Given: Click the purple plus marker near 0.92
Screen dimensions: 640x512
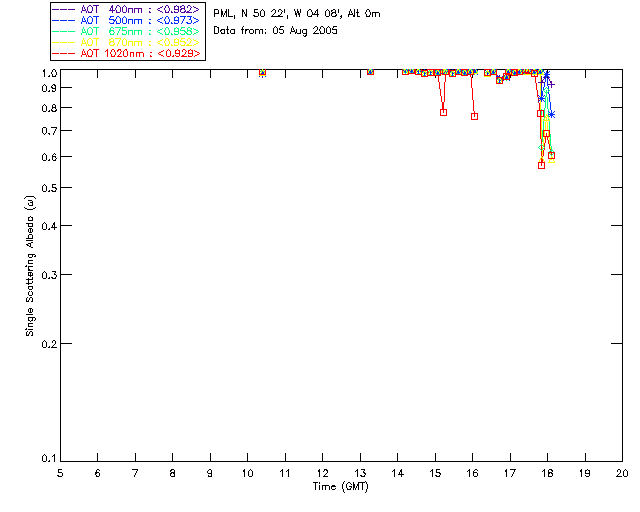Looking at the screenshot, I should pos(551,85).
